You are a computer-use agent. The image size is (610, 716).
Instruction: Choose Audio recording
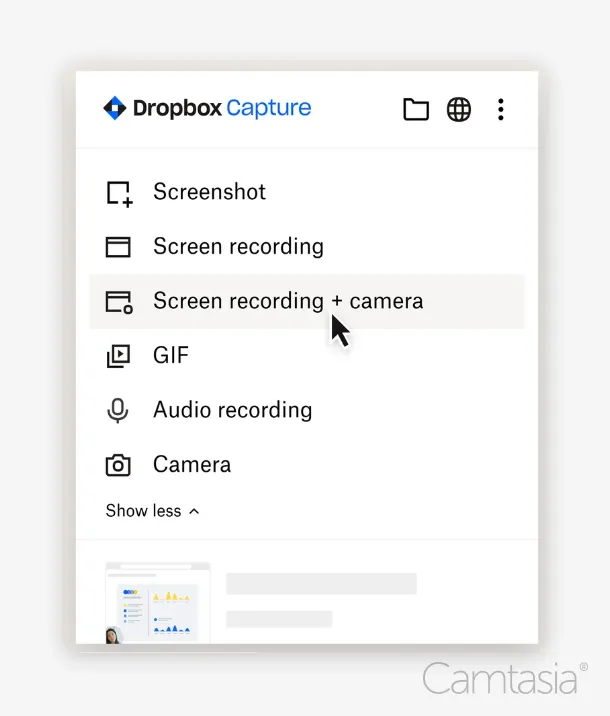(x=307, y=410)
